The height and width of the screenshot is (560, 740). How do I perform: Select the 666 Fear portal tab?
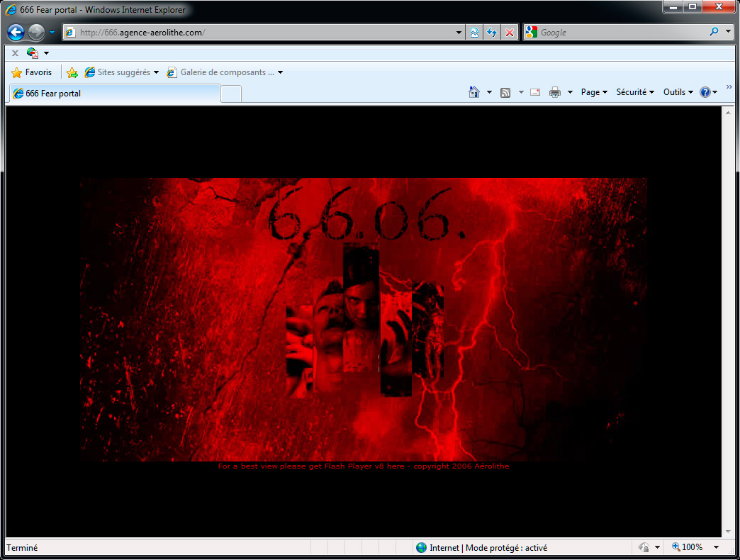pyautogui.click(x=113, y=94)
